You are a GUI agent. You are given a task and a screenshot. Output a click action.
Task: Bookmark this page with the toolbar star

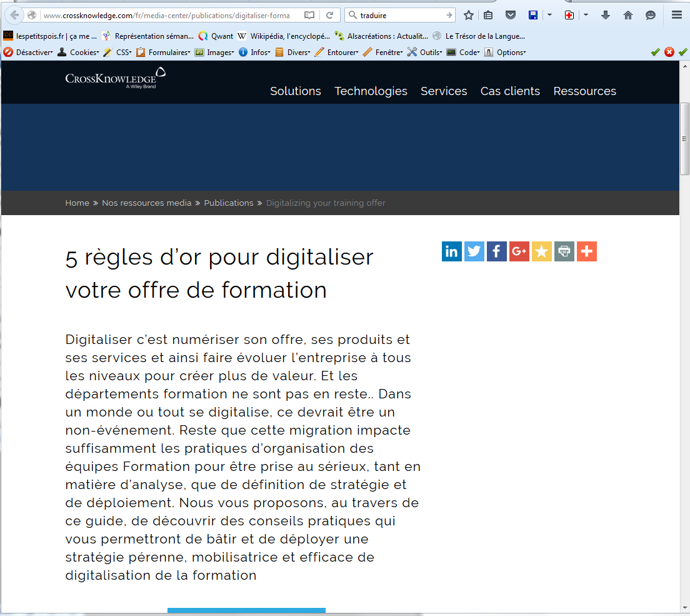(x=469, y=15)
